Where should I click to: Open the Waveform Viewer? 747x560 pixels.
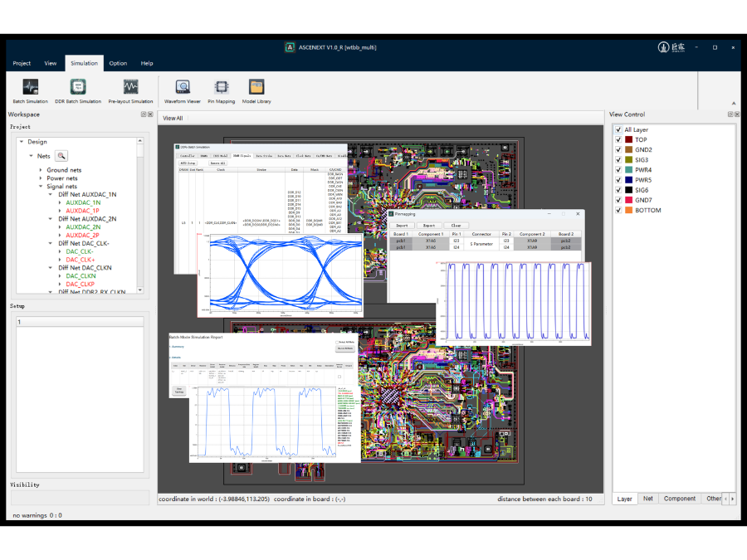pyautogui.click(x=183, y=90)
